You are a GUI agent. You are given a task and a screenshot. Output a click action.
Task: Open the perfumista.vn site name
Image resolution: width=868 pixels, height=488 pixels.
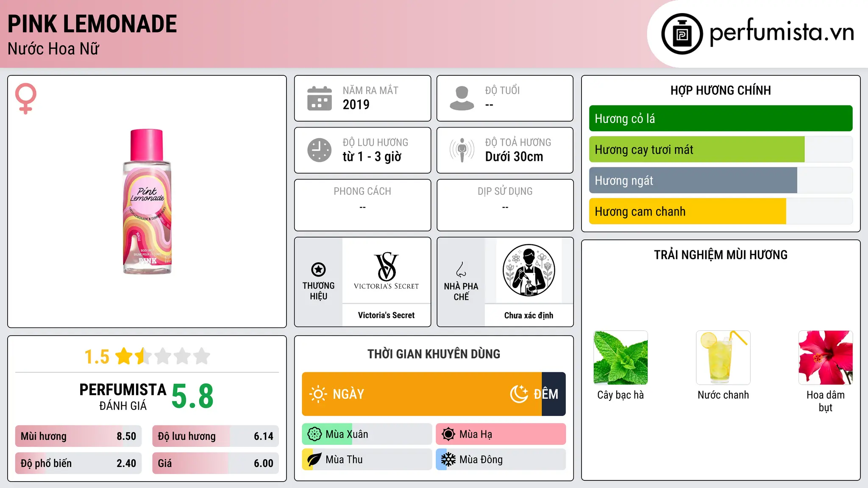tap(782, 32)
